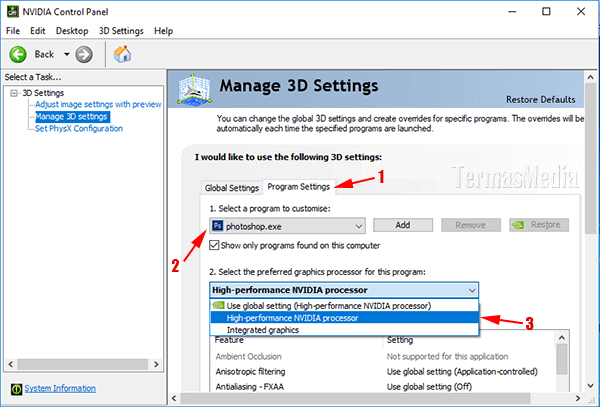Click task pane left scroll arrow

[x=11, y=364]
